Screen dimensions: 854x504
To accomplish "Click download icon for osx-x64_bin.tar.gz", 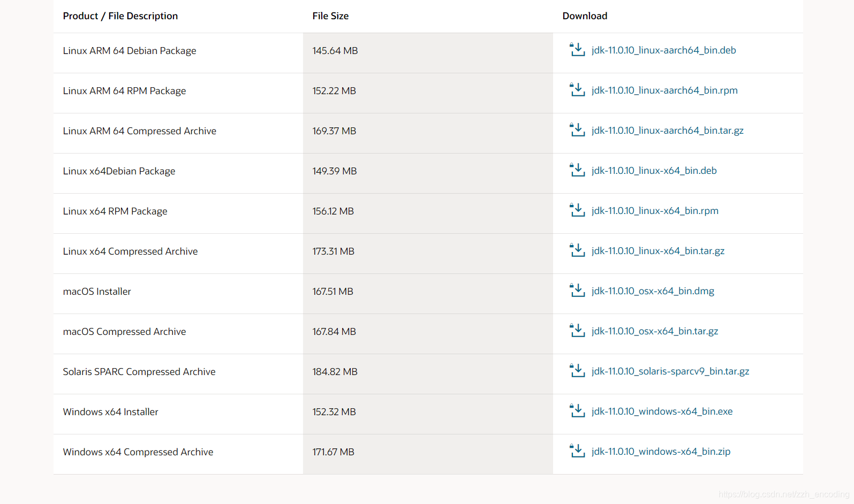I will click(577, 331).
